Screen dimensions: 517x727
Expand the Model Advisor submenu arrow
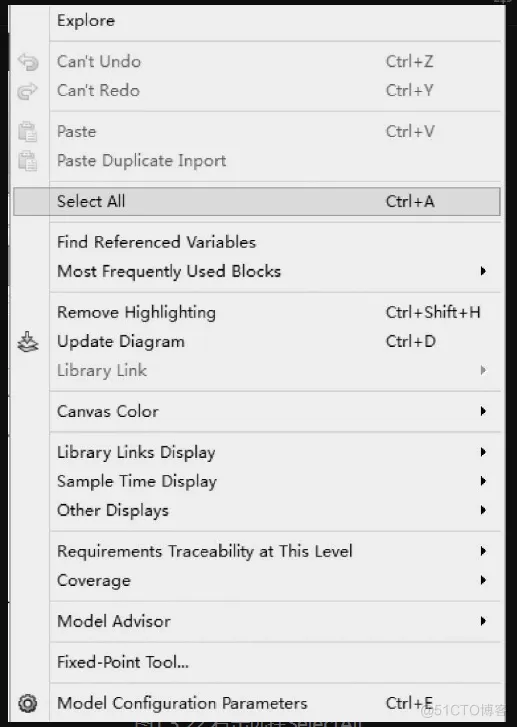[483, 621]
